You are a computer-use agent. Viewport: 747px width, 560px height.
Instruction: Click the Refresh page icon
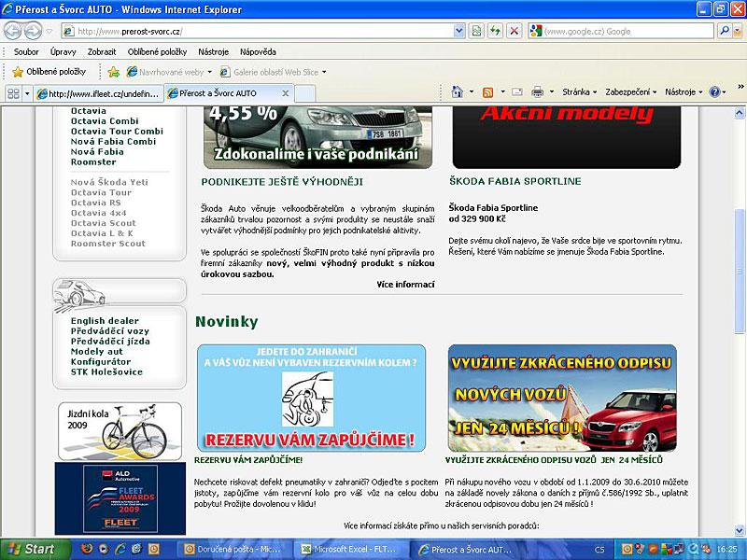(496, 32)
